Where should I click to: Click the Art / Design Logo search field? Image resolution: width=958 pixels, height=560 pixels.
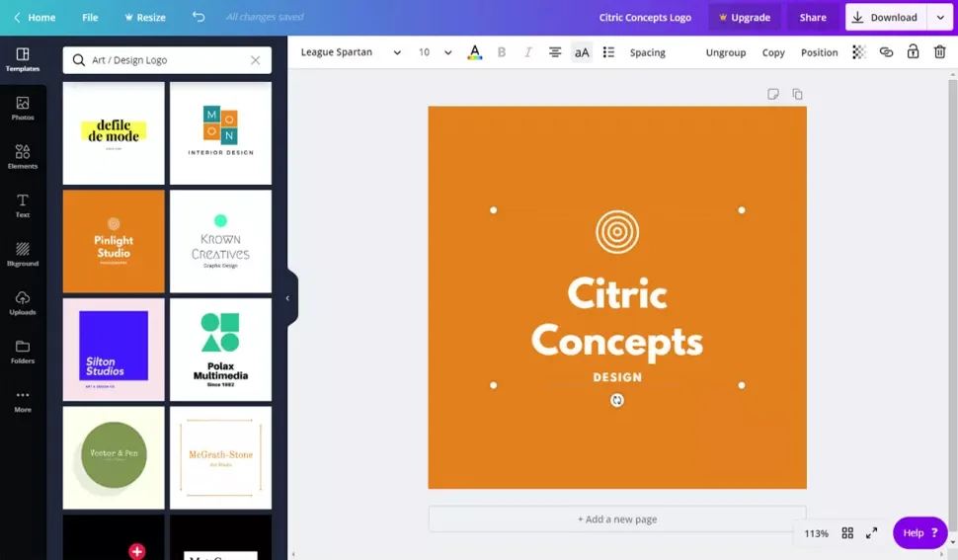point(167,60)
